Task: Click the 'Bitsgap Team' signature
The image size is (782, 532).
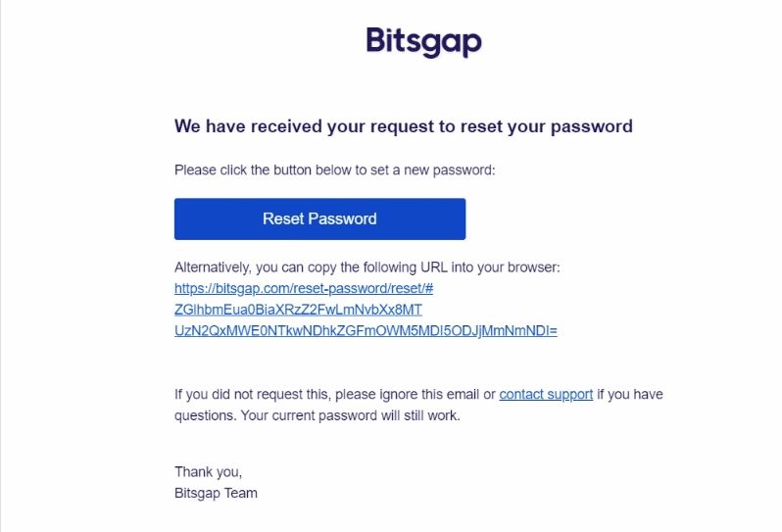Action: pyautogui.click(x=216, y=493)
